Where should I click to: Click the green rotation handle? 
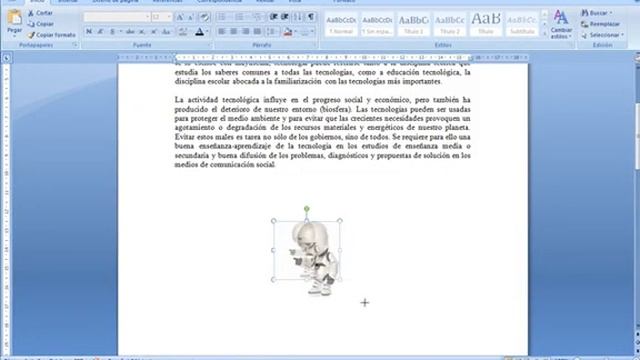click(307, 209)
